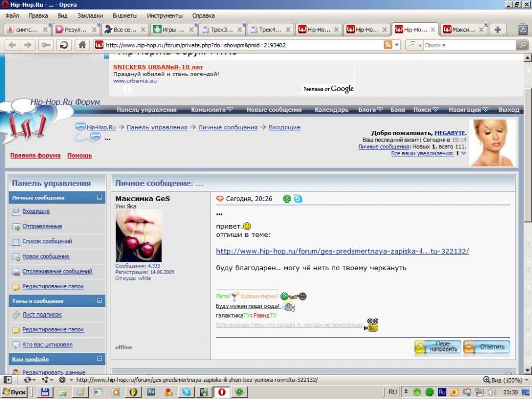Open Правила форума link
The image size is (532, 399).
click(x=35, y=155)
